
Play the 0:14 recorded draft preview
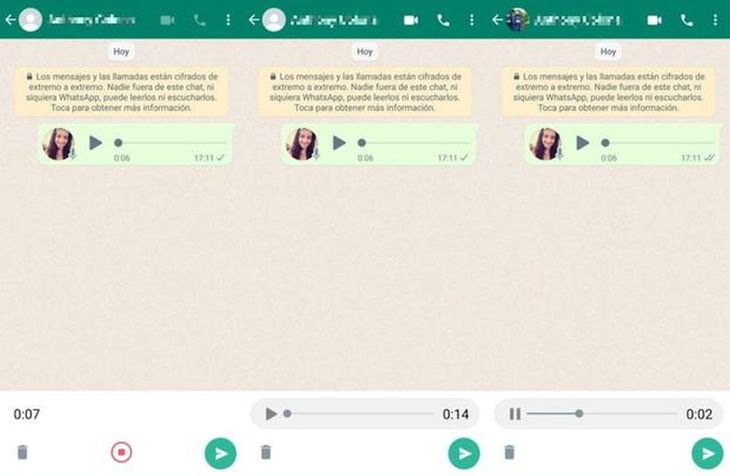click(271, 414)
